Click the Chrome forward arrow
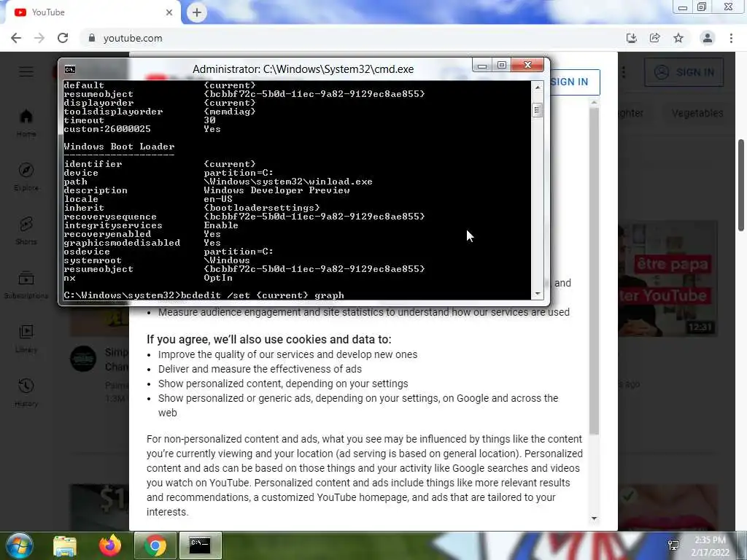 [39, 38]
